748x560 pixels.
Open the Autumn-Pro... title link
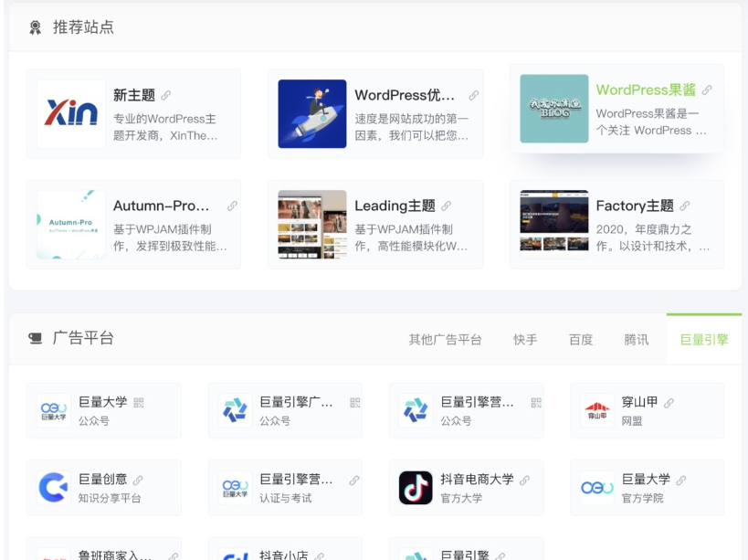162,206
